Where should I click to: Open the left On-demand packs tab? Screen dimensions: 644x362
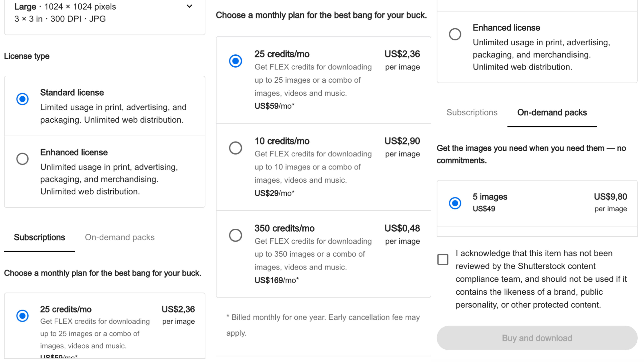click(x=120, y=237)
